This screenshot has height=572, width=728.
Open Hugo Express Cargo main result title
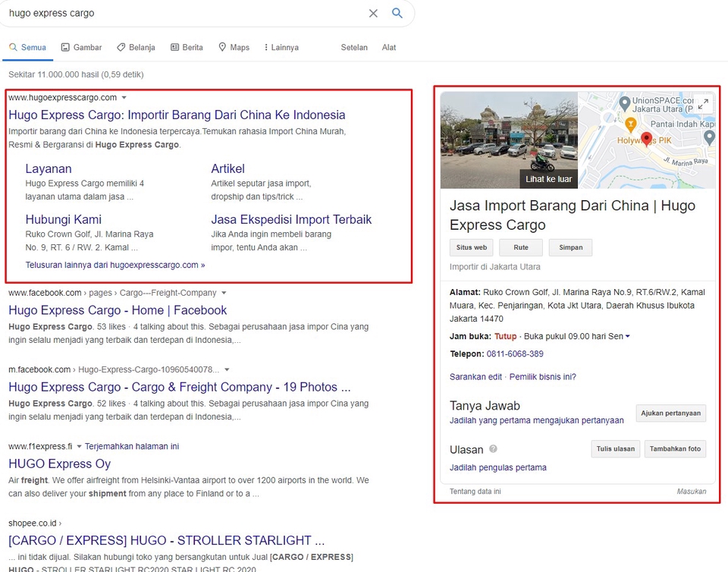[177, 115]
